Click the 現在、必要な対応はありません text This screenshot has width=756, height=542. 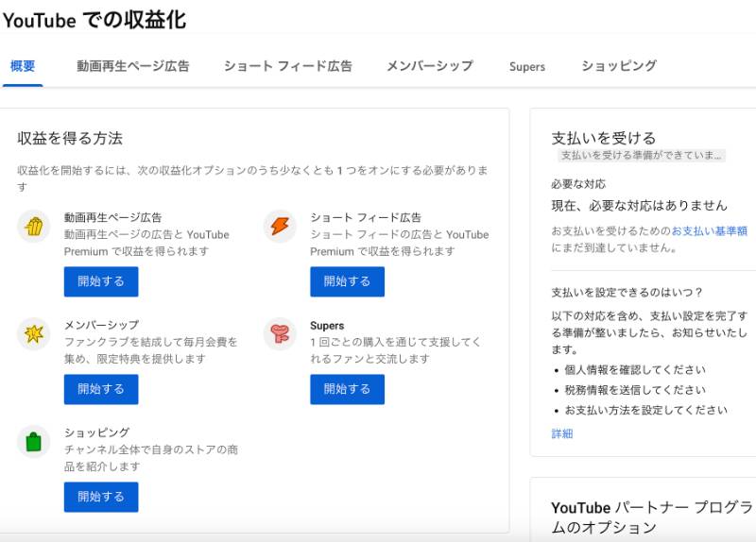pyautogui.click(x=640, y=206)
